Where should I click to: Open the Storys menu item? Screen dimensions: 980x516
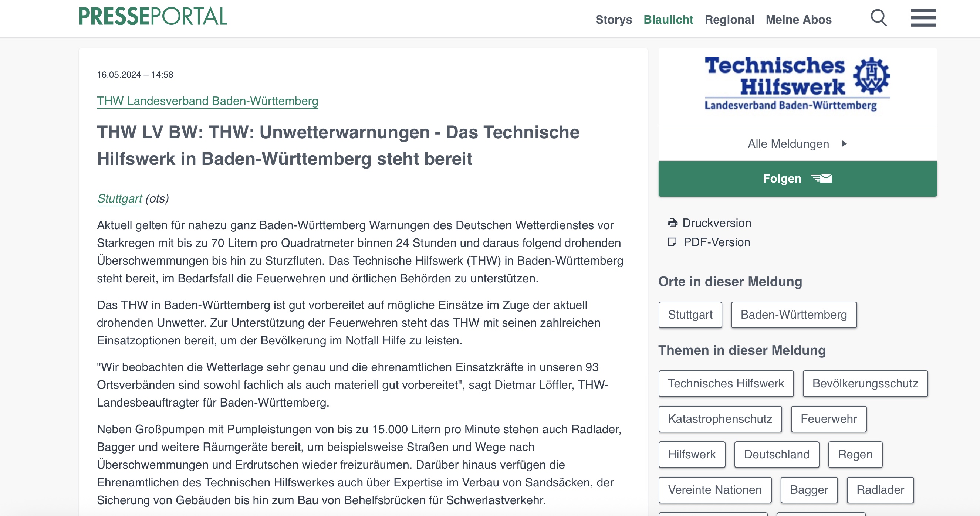(x=614, y=19)
